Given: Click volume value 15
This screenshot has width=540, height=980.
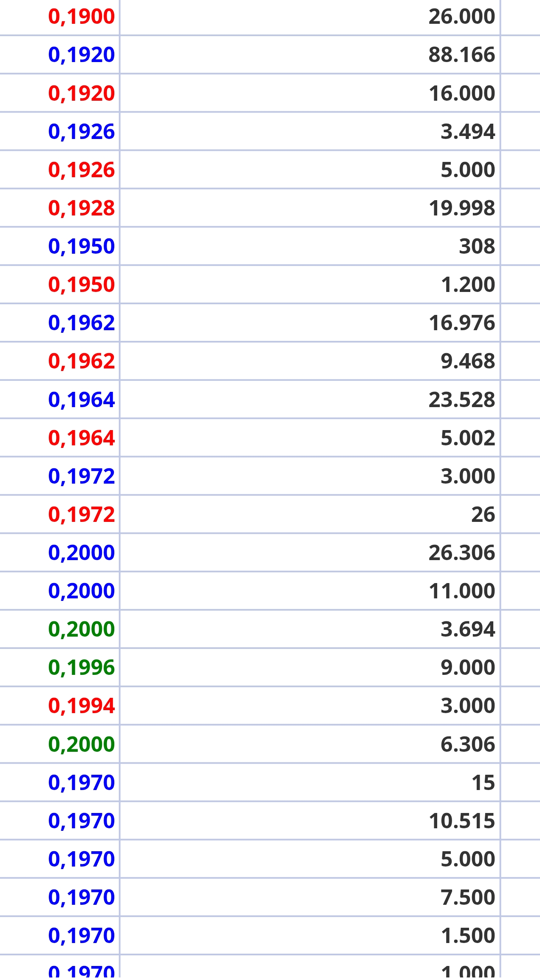Looking at the screenshot, I should 483,783.
